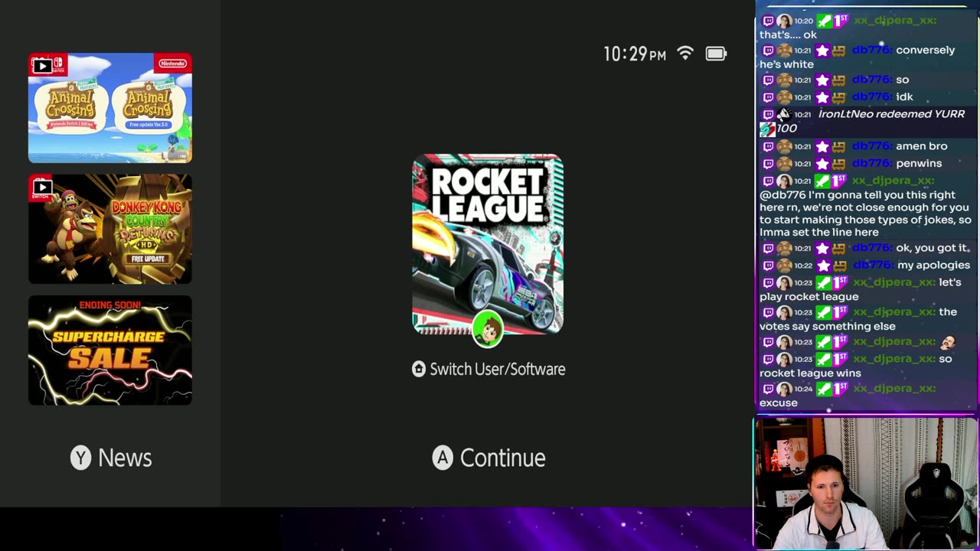Click the chat text 'excuse'
This screenshot has width=980, height=551.
(x=779, y=403)
